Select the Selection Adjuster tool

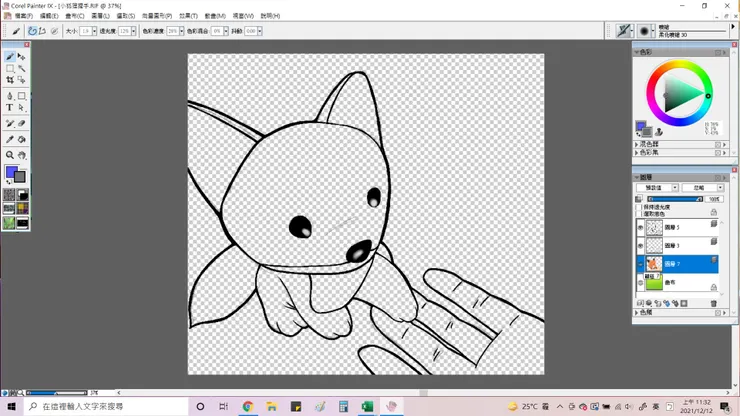point(22,80)
